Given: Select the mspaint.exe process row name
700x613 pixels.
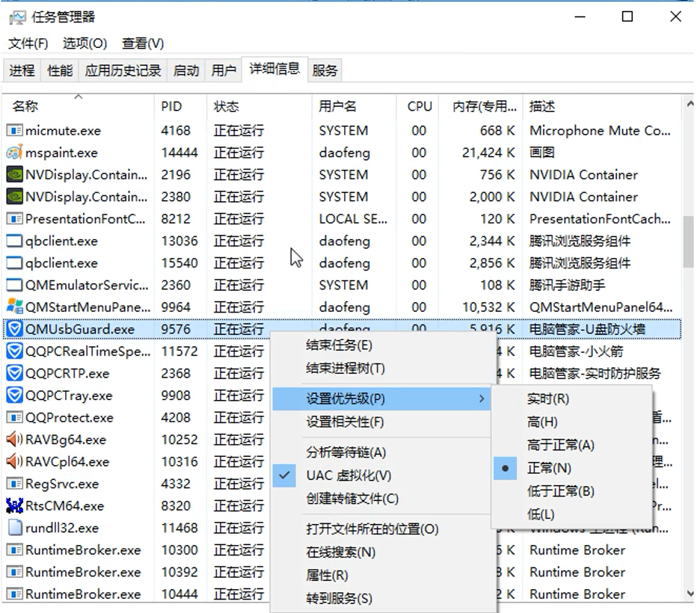Looking at the screenshot, I should click(x=61, y=153).
